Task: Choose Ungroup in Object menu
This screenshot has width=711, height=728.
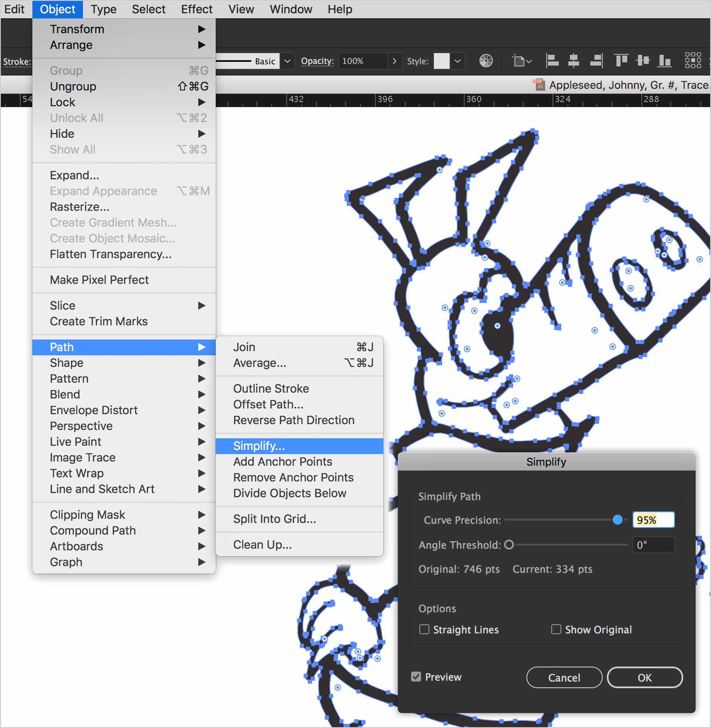Action: [x=124, y=86]
